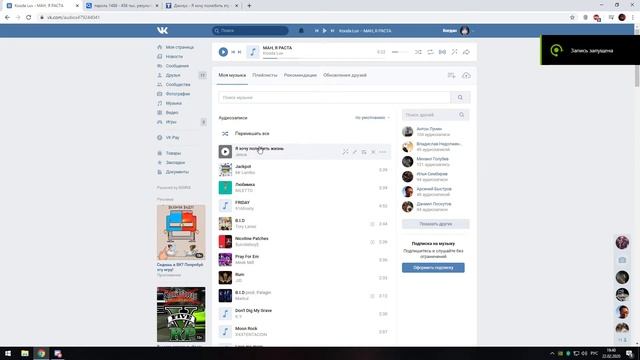Click the pencil edit icon on the hovered track
The image size is (640, 360).
coord(354,152)
